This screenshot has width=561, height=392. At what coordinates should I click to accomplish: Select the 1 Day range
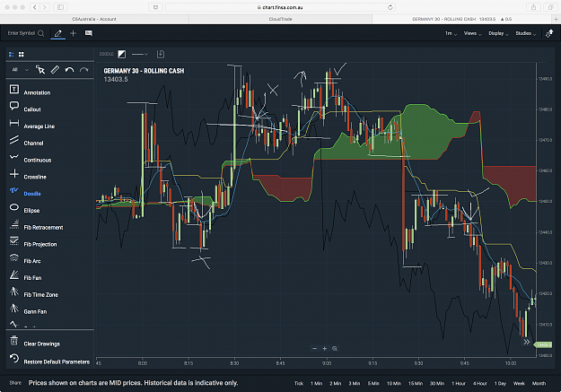[500, 383]
